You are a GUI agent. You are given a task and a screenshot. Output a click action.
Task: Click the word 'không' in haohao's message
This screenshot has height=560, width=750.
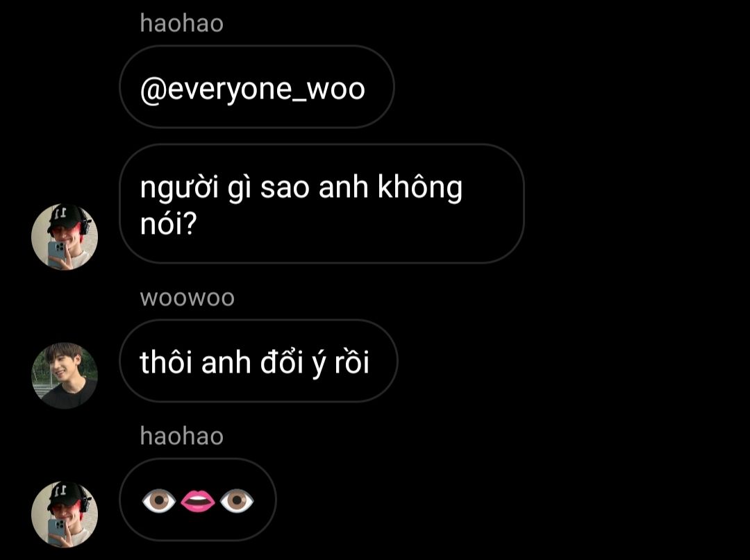tap(420, 187)
